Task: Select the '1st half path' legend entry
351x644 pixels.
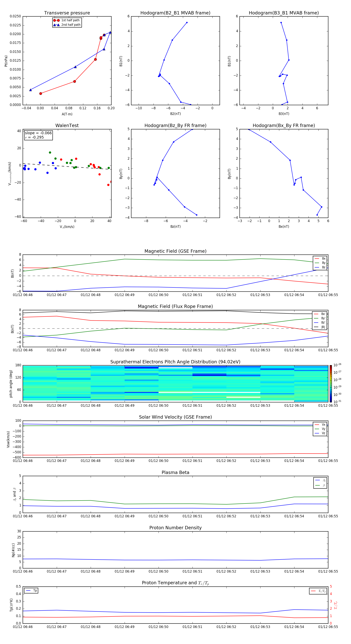Action: click(67, 20)
